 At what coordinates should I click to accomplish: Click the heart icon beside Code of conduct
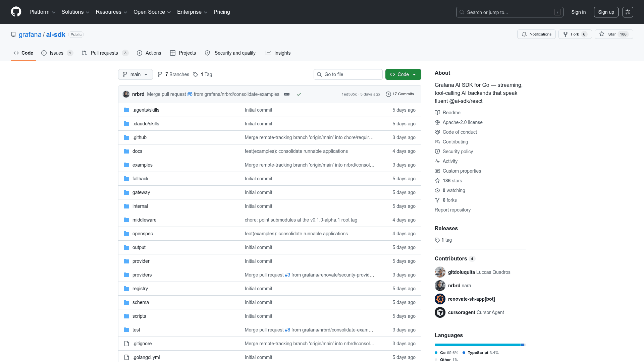tap(437, 132)
